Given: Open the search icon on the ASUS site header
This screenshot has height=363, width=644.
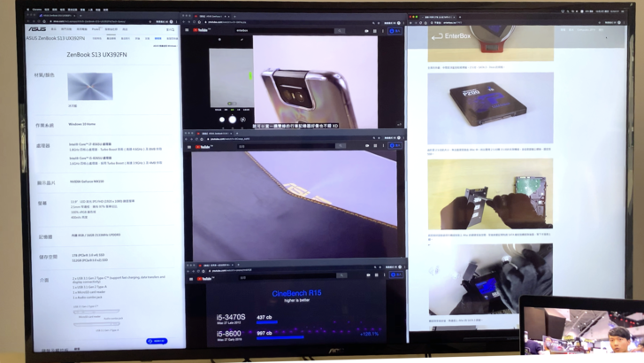Looking at the screenshot, I should (x=172, y=29).
